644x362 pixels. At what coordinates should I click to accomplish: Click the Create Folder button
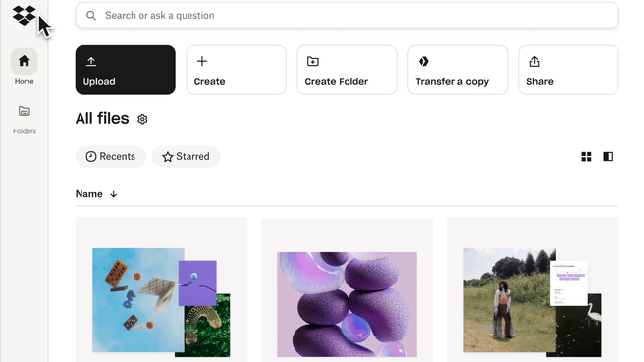click(x=348, y=70)
